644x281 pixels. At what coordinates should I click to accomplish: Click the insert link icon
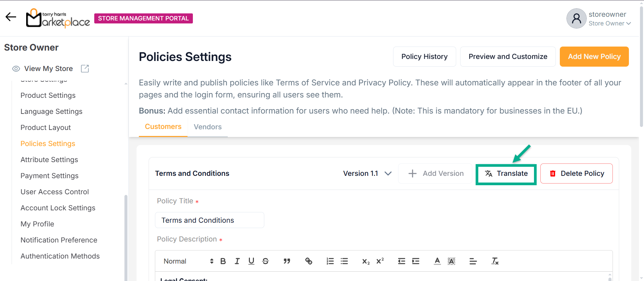click(309, 261)
